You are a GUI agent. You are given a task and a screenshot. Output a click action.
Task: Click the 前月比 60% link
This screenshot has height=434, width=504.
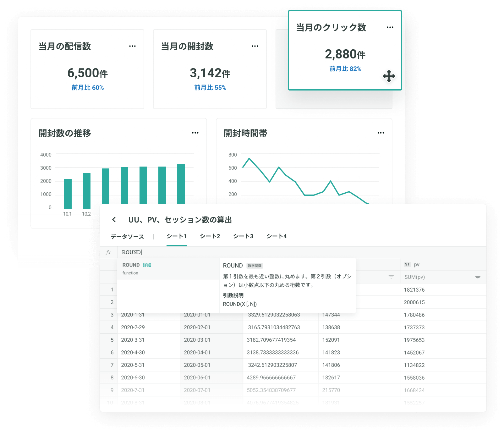[x=88, y=88]
